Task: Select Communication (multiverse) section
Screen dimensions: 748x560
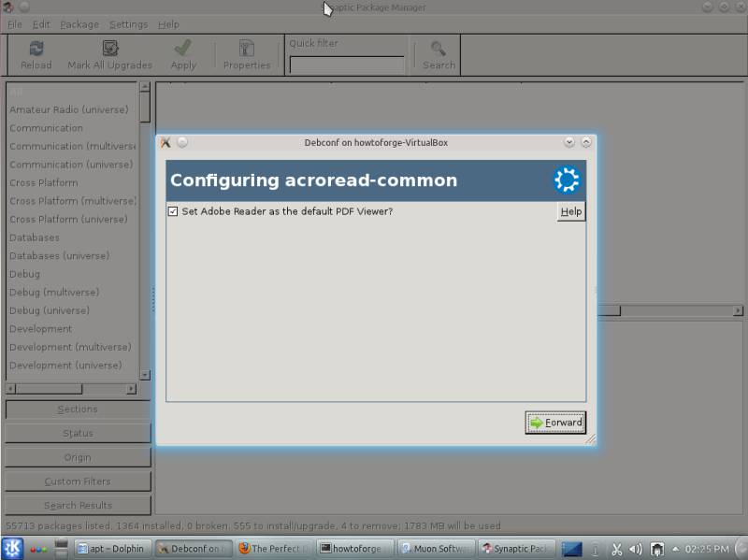Action: (x=72, y=146)
